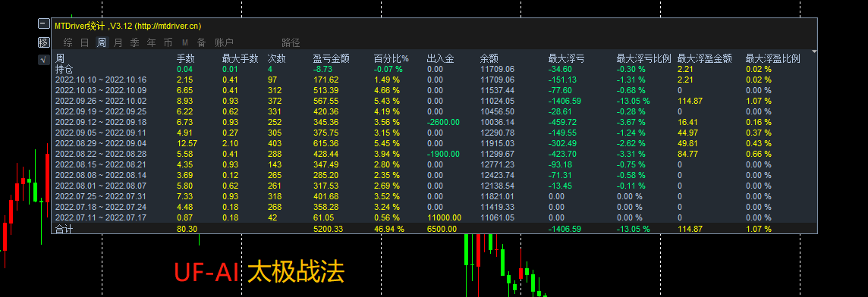Switch to the 账户 account tab
The image size is (868, 297).
pyautogui.click(x=224, y=42)
